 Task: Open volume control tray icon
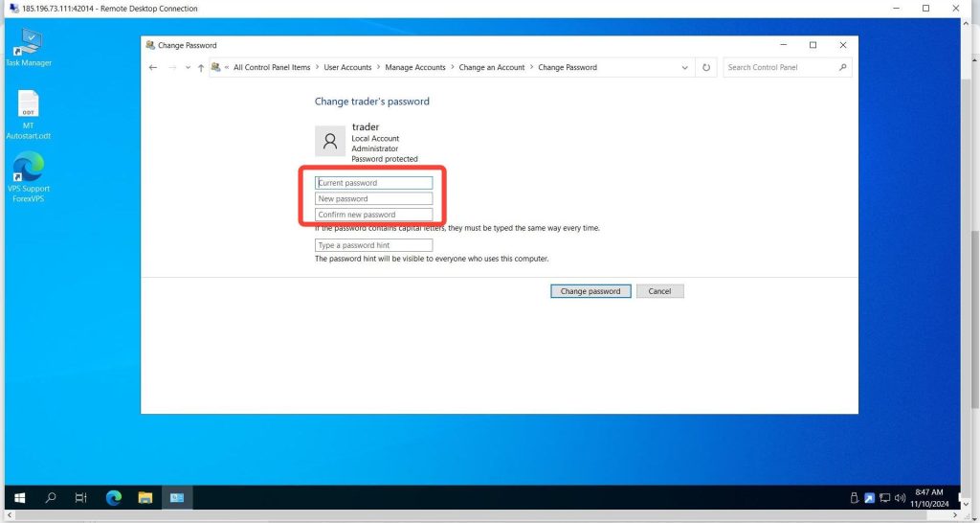point(900,498)
